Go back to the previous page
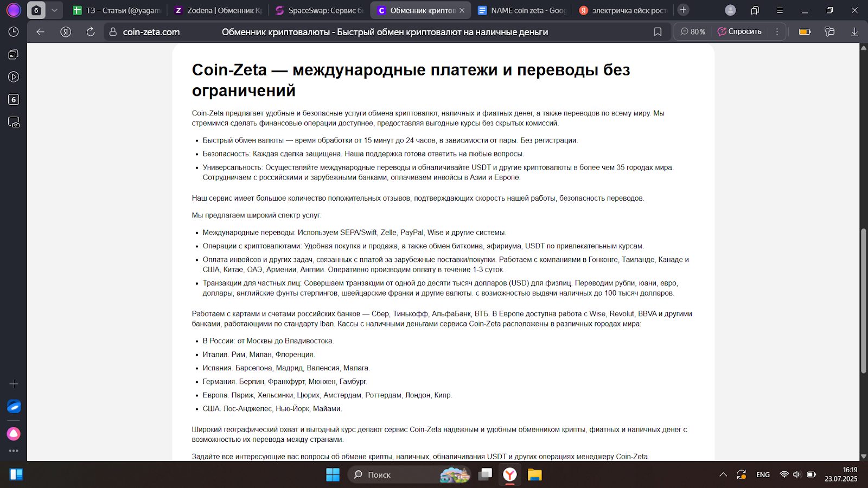 [x=40, y=32]
